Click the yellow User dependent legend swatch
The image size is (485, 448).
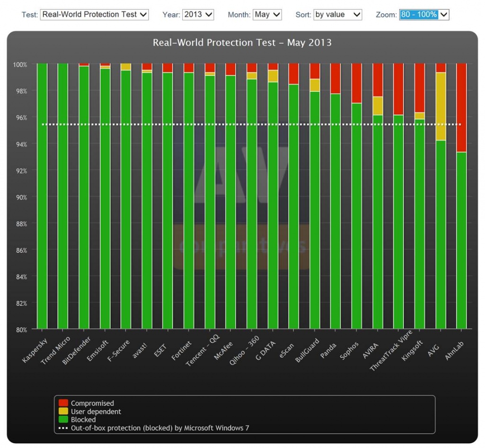63,411
